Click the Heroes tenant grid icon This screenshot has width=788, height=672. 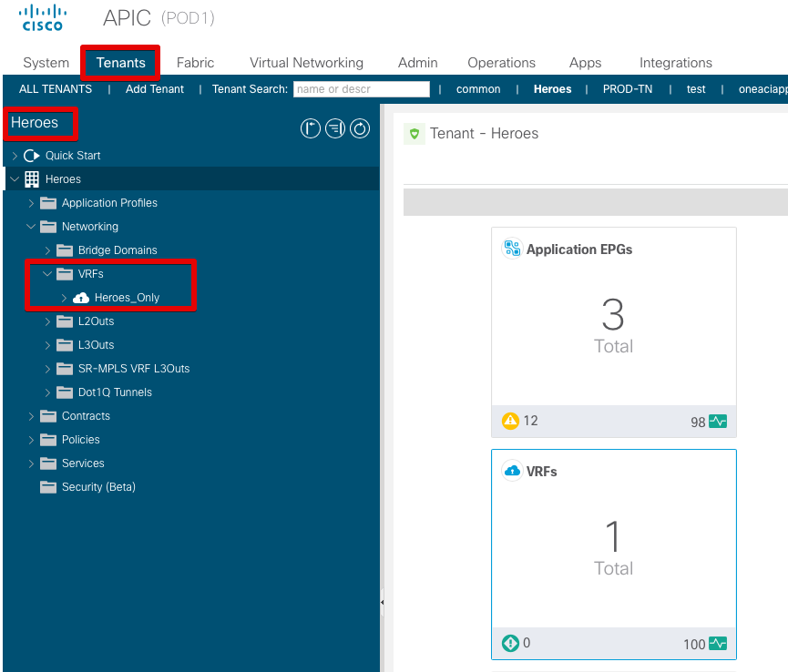[x=32, y=179]
